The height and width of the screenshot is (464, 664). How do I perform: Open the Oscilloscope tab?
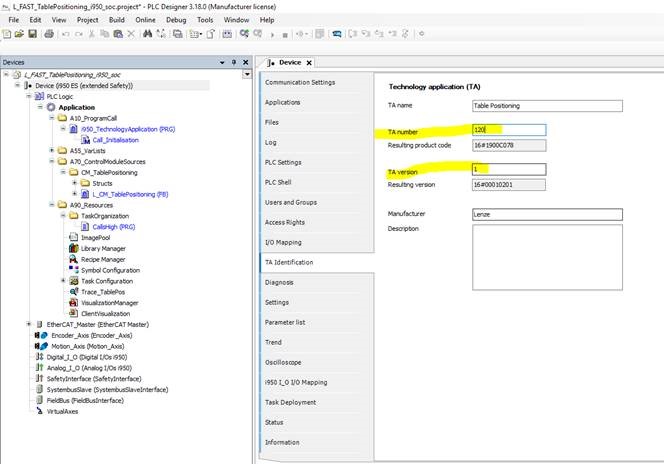(285, 362)
